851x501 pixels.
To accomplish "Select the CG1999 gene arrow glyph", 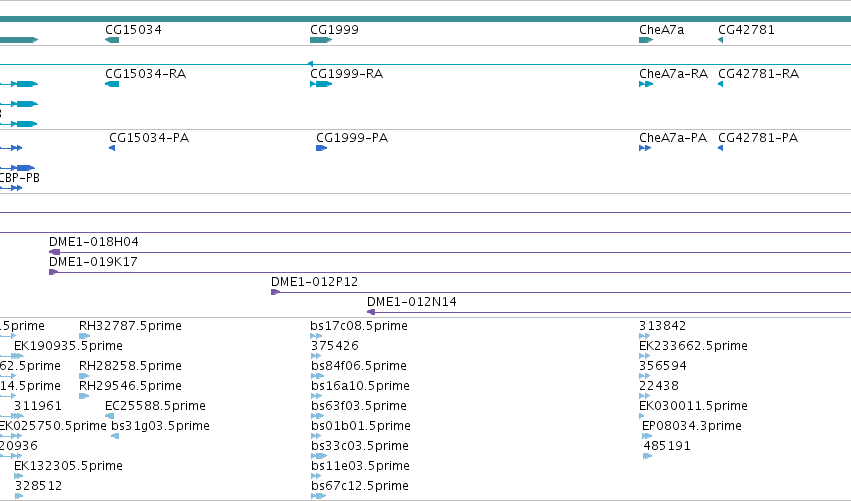I will (321, 40).
